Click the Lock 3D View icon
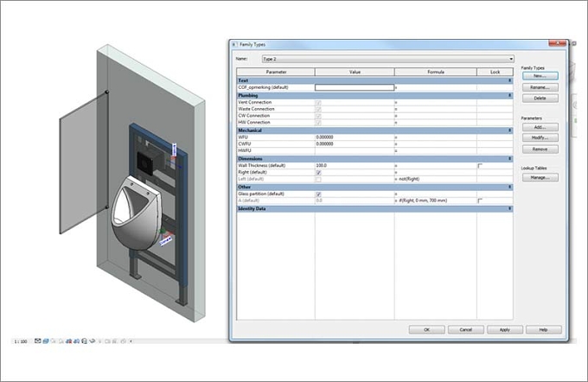 point(85,341)
